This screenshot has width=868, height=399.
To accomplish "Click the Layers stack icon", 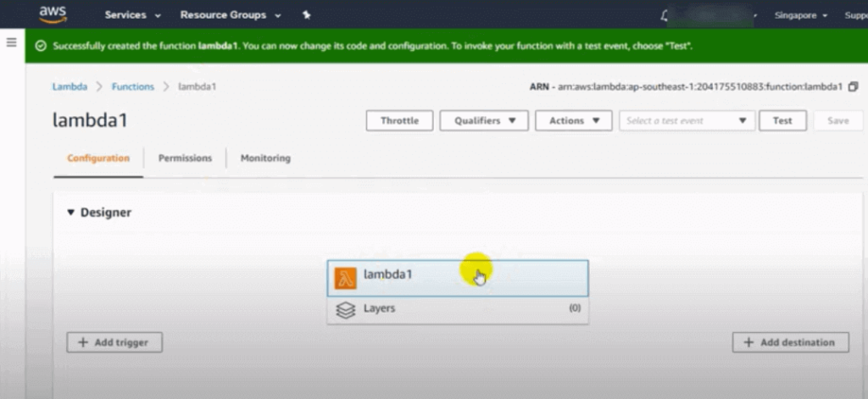I will (346, 310).
